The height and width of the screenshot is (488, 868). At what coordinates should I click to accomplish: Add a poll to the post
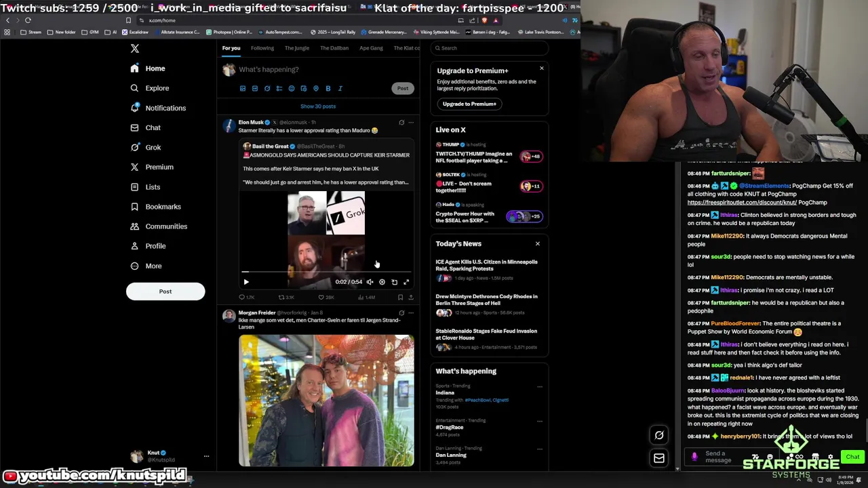[x=279, y=88]
